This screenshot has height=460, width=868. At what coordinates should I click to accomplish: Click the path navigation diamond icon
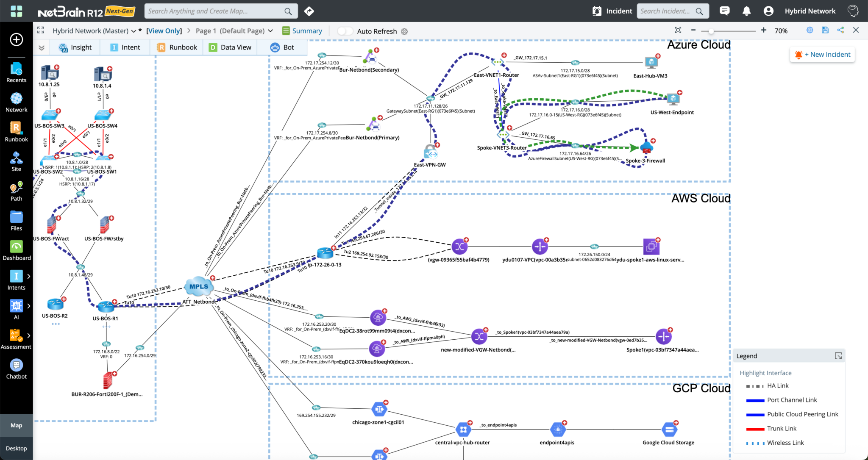pos(309,11)
